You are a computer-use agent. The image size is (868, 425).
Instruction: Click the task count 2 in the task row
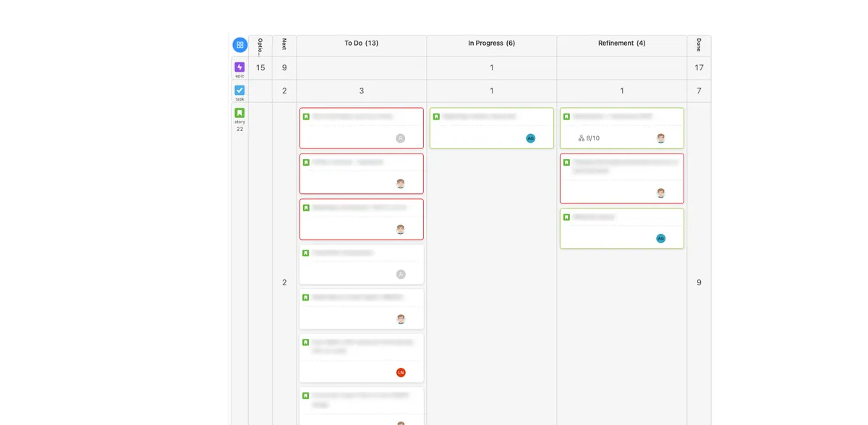pyautogui.click(x=284, y=91)
